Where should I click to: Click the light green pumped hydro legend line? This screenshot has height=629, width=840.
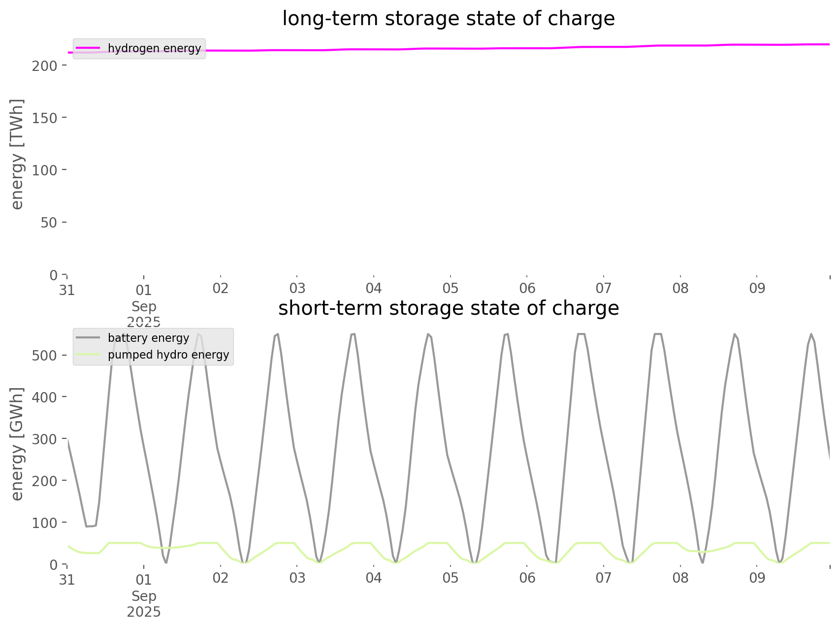click(x=88, y=355)
